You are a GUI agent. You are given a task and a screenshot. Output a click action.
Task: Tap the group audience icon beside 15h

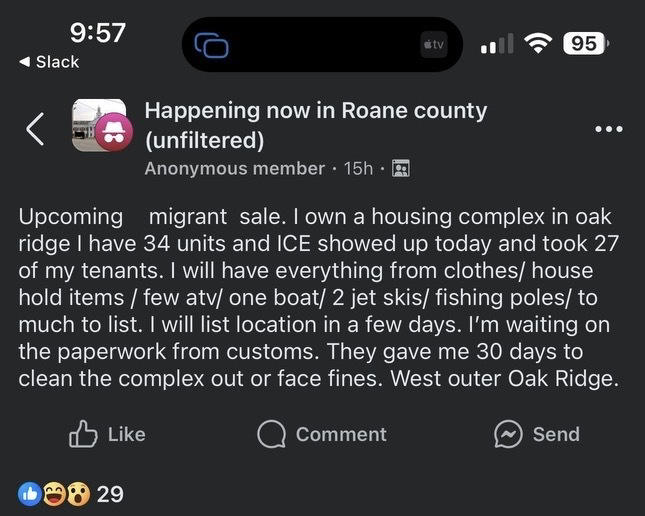(x=401, y=168)
